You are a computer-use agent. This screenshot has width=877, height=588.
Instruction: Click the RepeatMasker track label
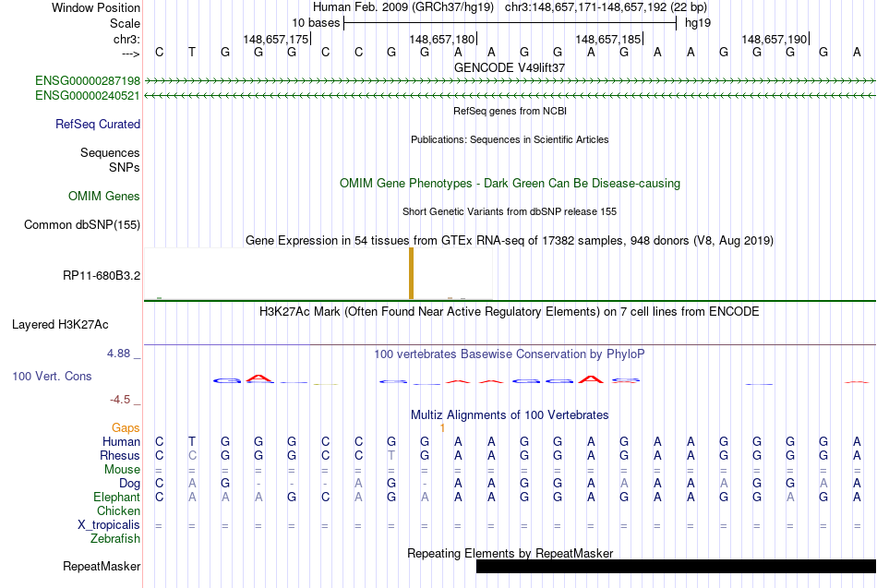point(102,567)
